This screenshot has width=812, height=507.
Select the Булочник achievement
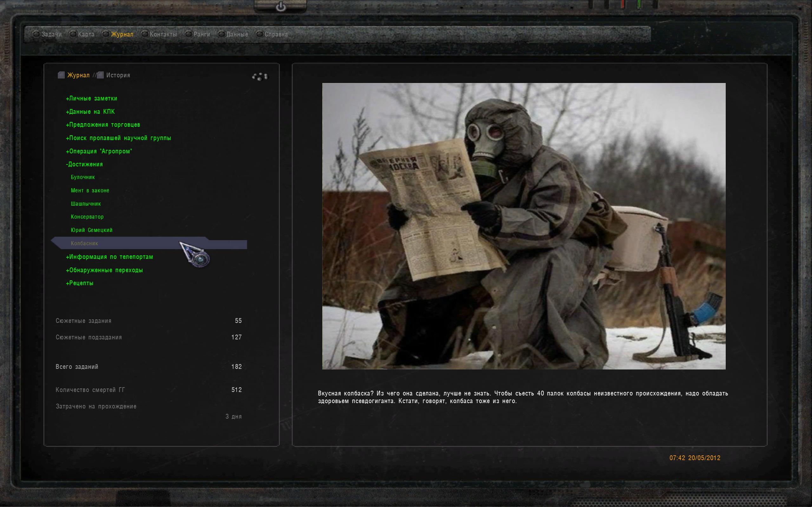83,177
